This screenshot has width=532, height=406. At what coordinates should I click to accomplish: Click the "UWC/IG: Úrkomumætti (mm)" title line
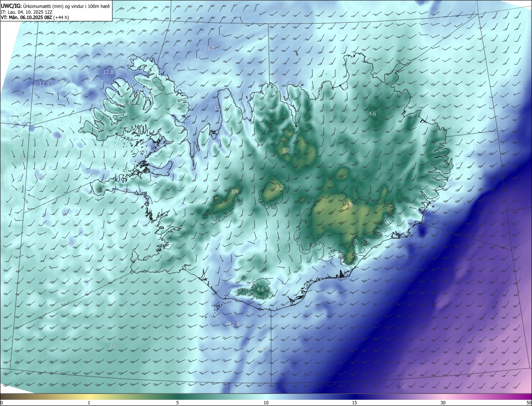tap(56, 5)
